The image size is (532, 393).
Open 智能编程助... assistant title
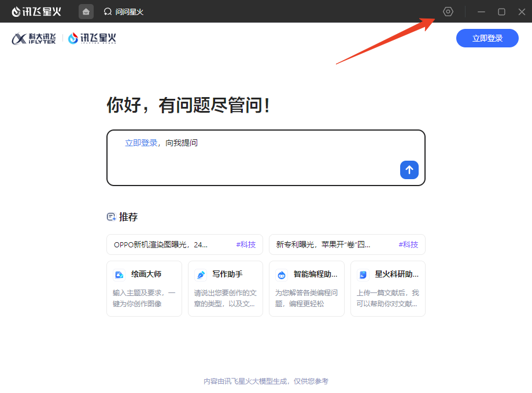316,274
